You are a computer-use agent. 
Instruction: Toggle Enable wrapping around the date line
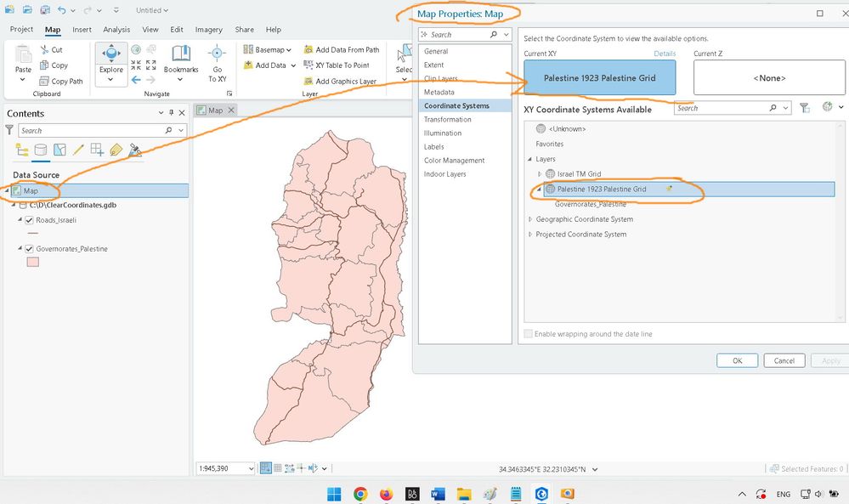point(529,334)
